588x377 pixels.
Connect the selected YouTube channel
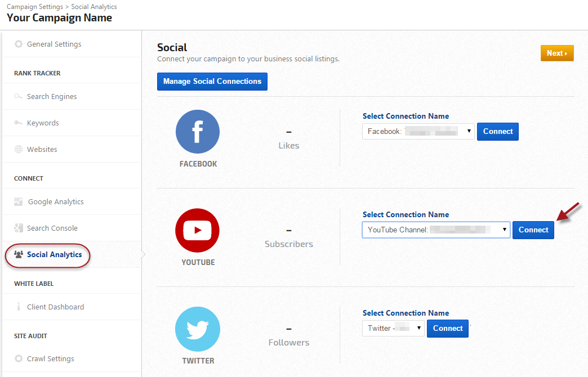(533, 230)
